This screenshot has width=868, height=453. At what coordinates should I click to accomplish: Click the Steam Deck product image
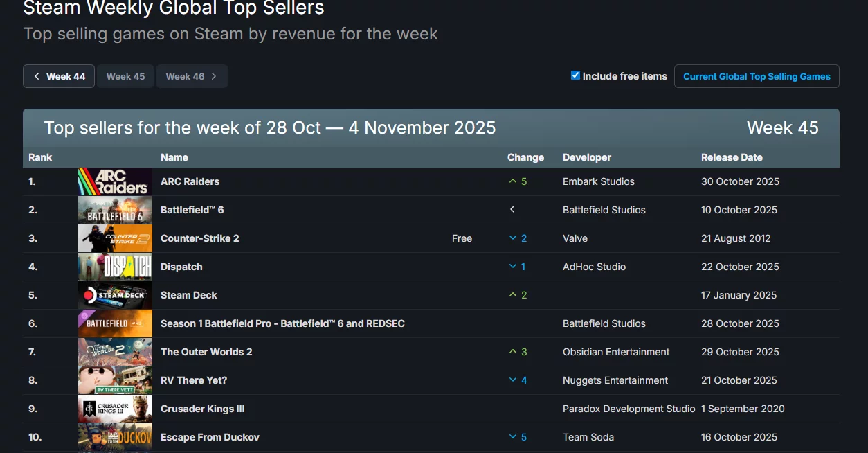(x=115, y=295)
